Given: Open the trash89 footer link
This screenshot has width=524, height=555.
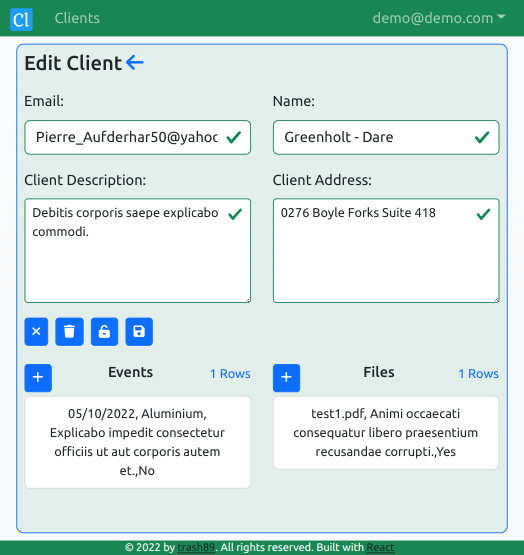Looking at the screenshot, I should point(196,547).
